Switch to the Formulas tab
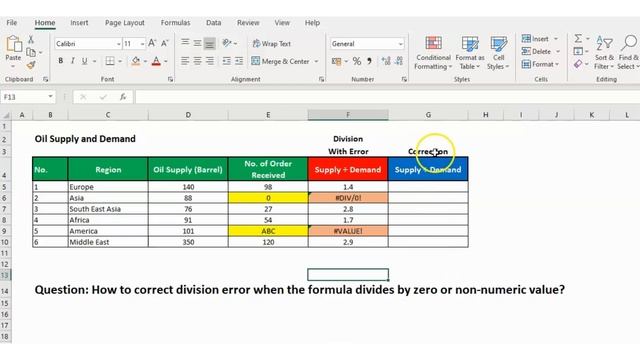640x360 pixels. click(176, 23)
